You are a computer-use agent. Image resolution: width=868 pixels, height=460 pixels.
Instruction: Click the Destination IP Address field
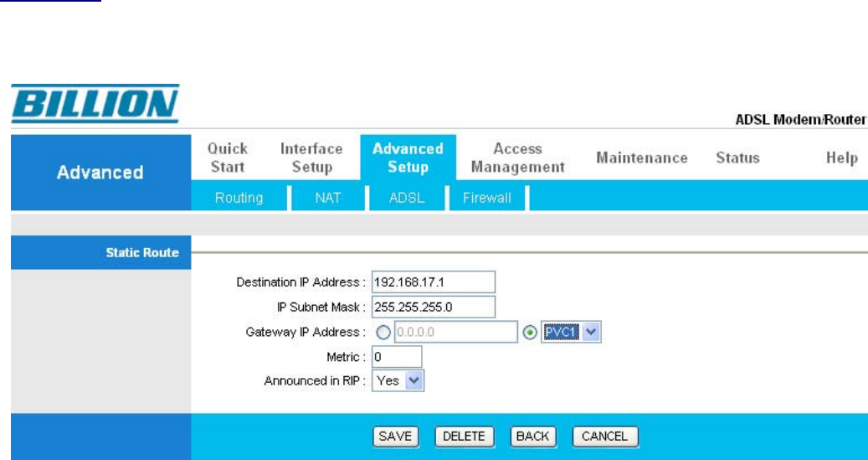pos(434,282)
